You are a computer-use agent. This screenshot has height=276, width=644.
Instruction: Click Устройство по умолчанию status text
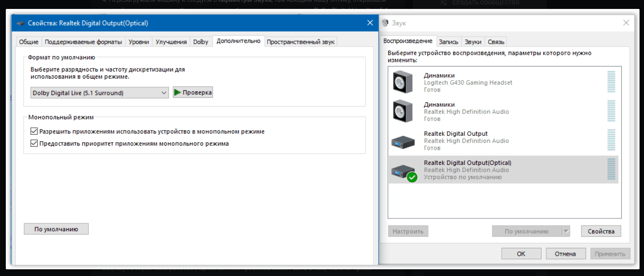pyautogui.click(x=463, y=177)
